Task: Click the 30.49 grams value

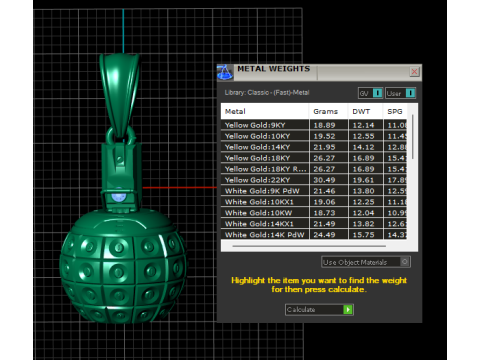Action: click(324, 180)
